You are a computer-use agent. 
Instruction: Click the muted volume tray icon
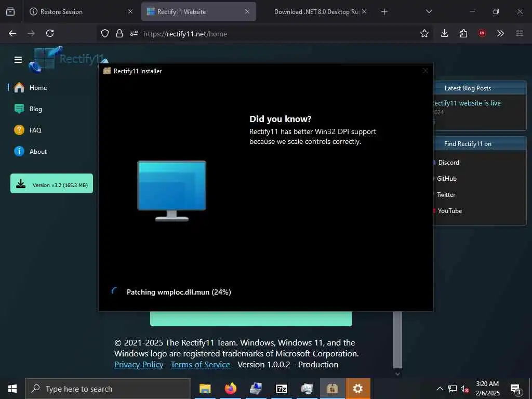(464, 389)
